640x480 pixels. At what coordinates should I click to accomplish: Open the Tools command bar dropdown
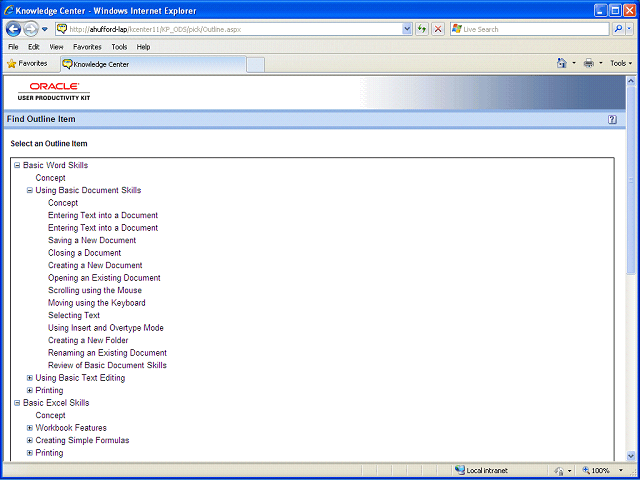click(x=621, y=63)
